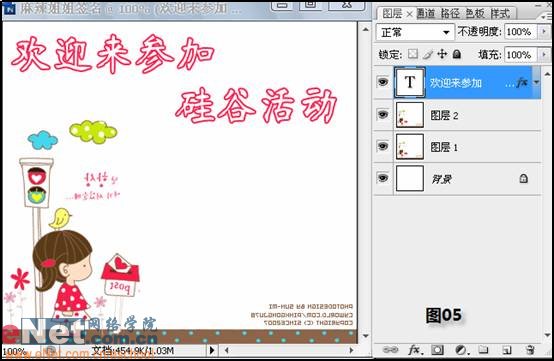Hide the 图层 2 layer
554x361 pixels.
point(383,114)
